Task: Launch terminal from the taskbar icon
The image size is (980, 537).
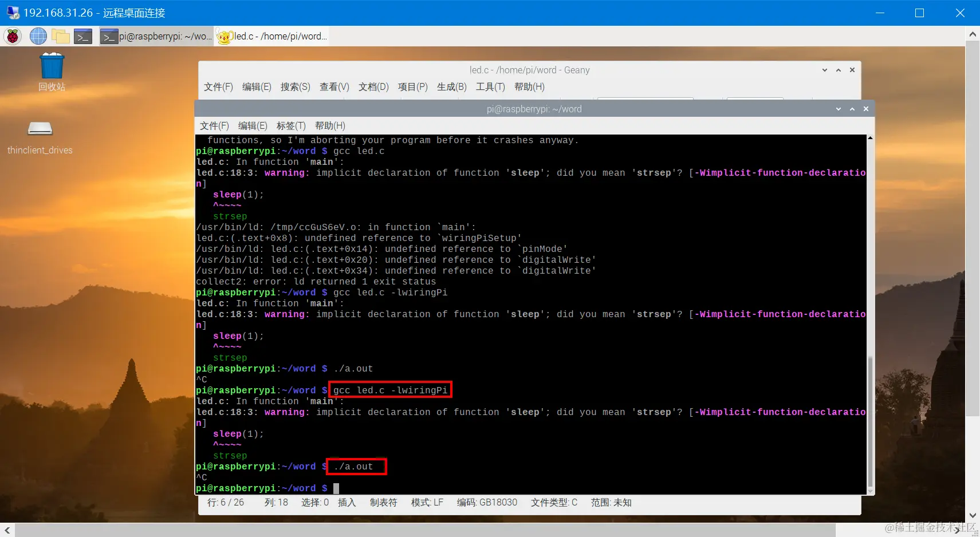Action: click(83, 36)
